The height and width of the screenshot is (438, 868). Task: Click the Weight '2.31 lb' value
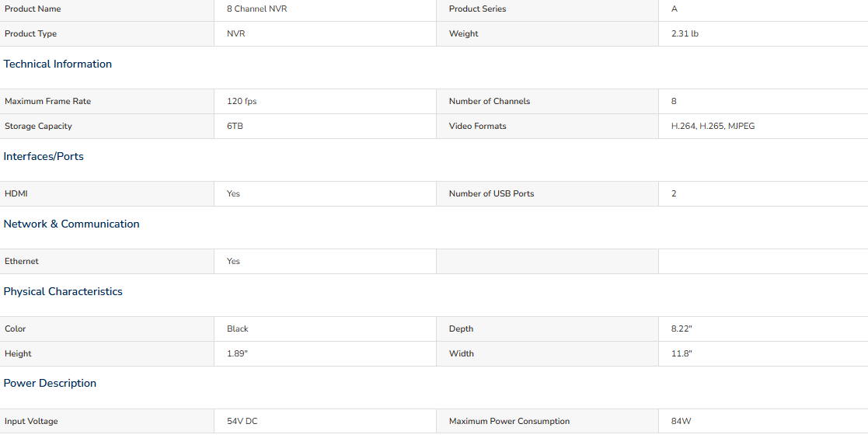(x=685, y=33)
